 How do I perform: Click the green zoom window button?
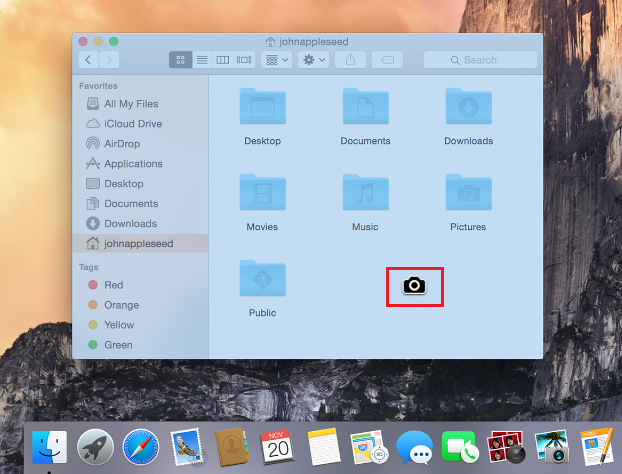(114, 41)
